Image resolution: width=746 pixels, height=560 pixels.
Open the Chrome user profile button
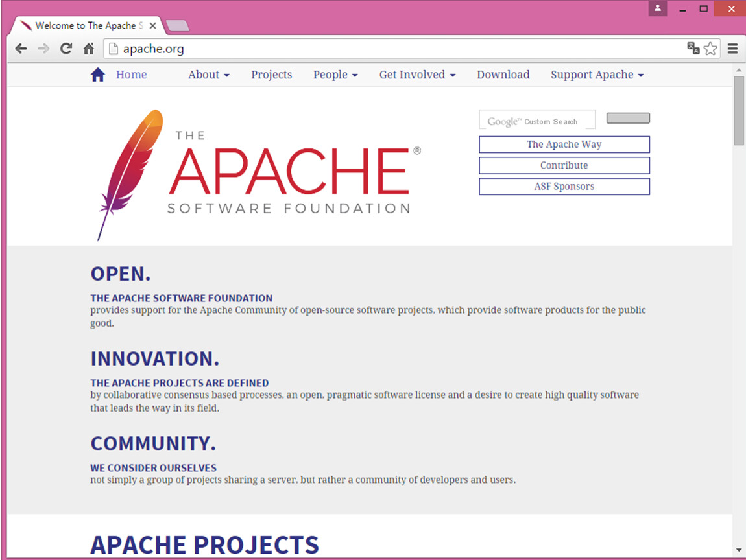(658, 8)
